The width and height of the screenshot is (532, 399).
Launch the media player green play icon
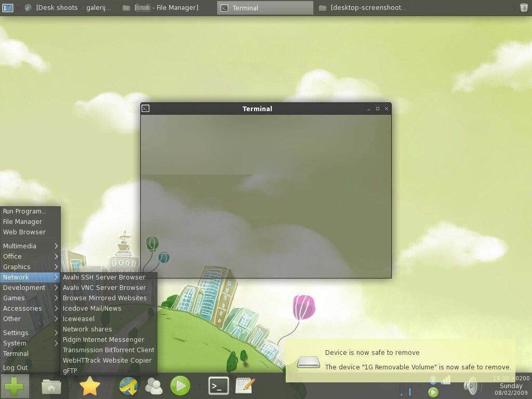180,385
